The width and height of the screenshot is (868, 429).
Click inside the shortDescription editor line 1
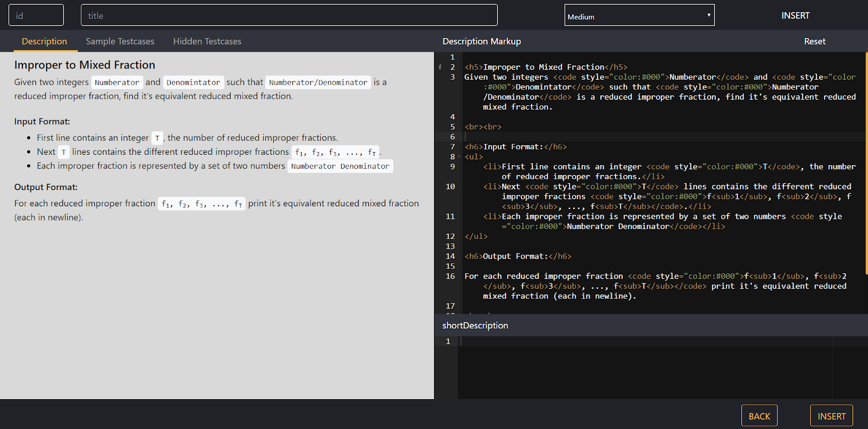pyautogui.click(x=597, y=342)
